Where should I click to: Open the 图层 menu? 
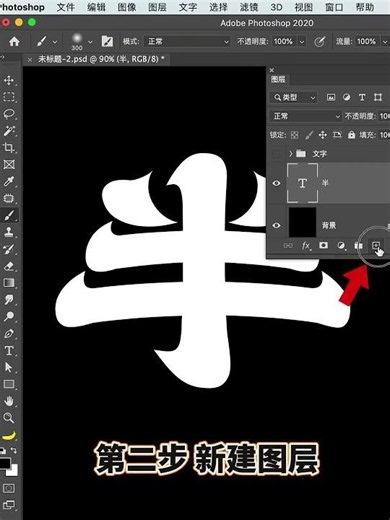click(157, 7)
